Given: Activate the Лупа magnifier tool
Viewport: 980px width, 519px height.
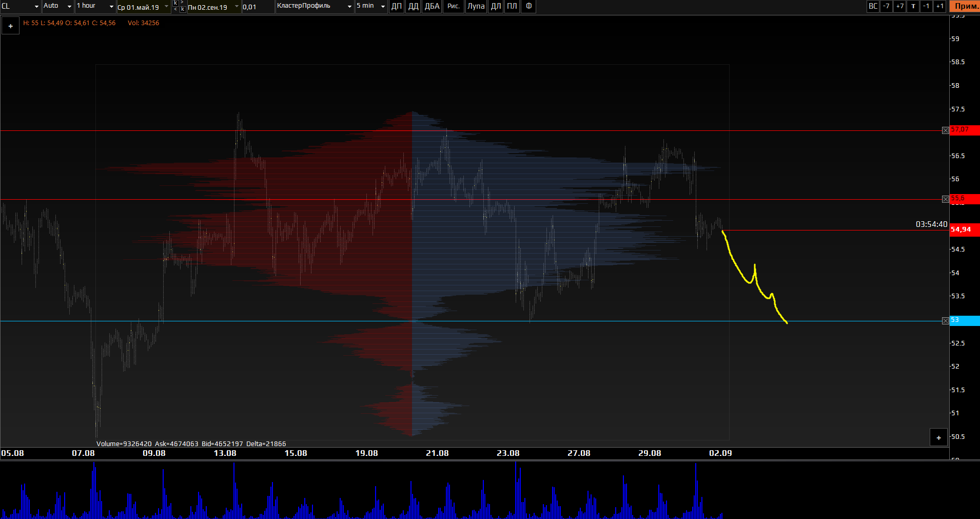Looking at the screenshot, I should (x=476, y=6).
